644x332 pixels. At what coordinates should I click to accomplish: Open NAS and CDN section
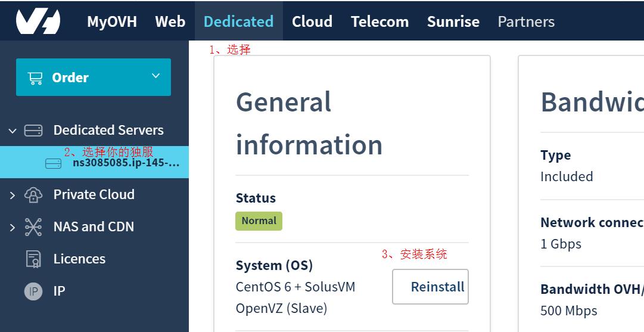pyautogui.click(x=94, y=226)
